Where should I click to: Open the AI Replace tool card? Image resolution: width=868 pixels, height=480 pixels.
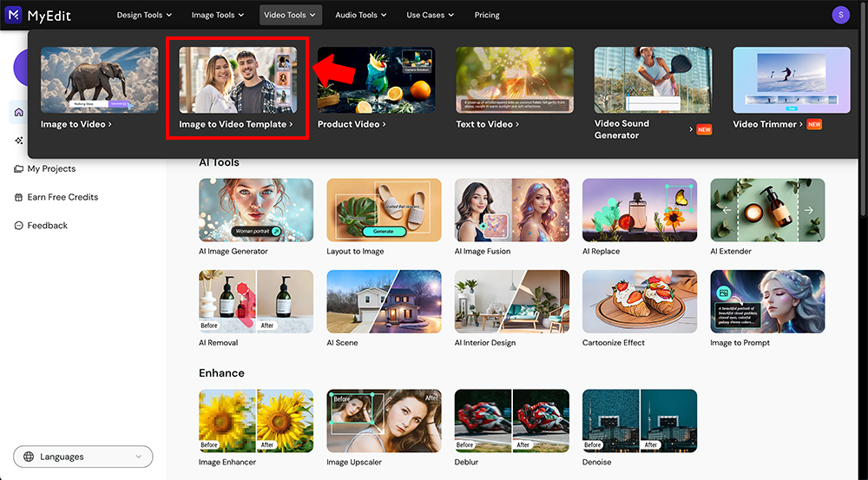point(640,210)
